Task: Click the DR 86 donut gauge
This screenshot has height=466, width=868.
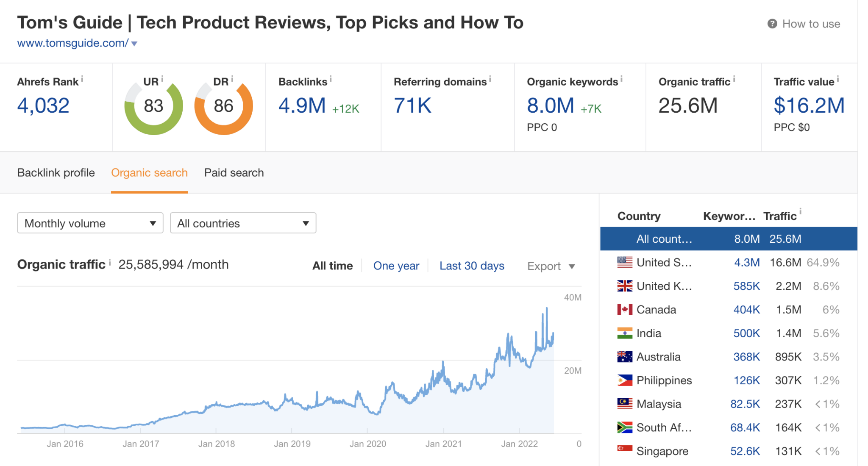Action: click(x=223, y=106)
